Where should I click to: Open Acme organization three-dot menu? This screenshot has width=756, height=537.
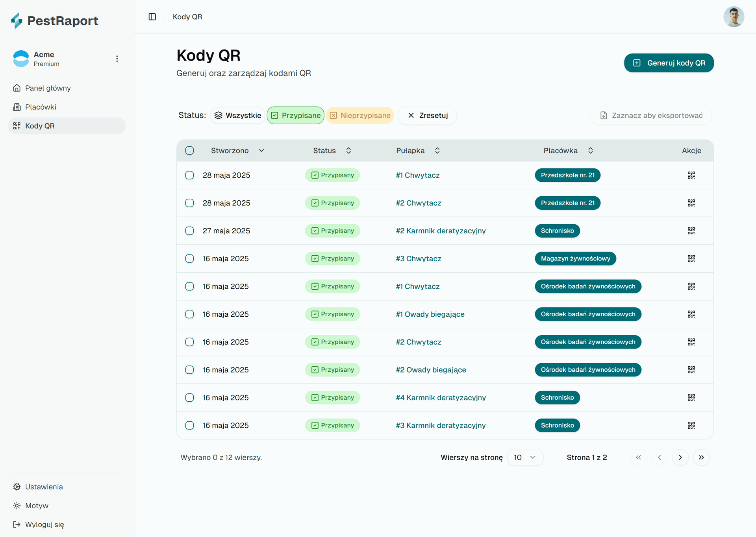pyautogui.click(x=117, y=59)
